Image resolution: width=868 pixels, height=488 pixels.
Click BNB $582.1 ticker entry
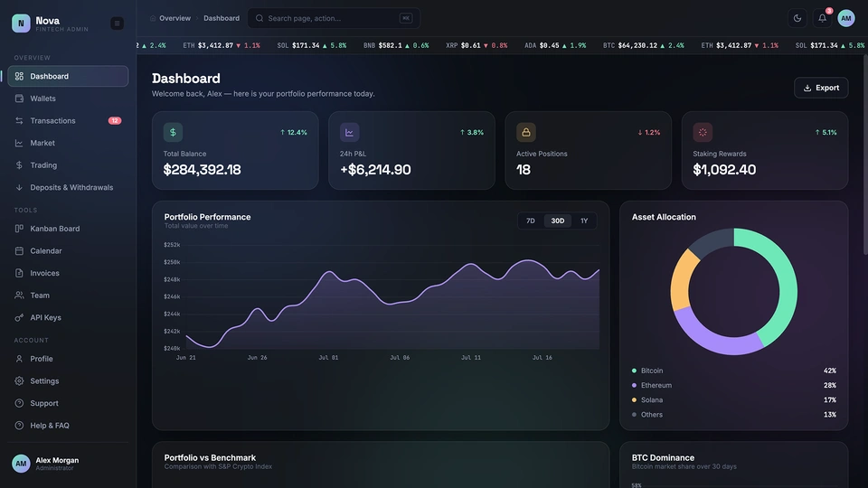tap(396, 45)
